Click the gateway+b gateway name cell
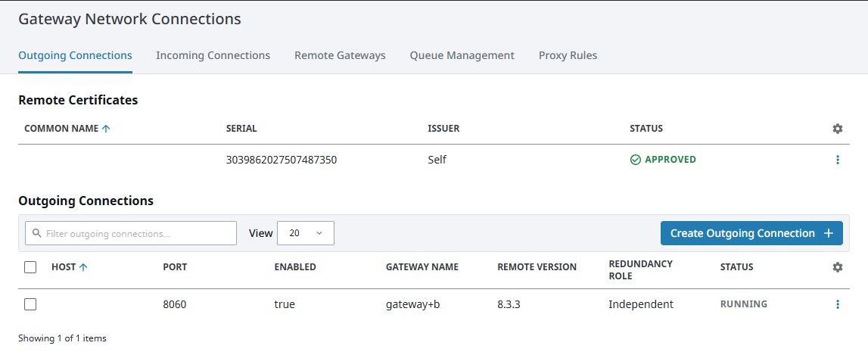868x355 pixels. (412, 304)
